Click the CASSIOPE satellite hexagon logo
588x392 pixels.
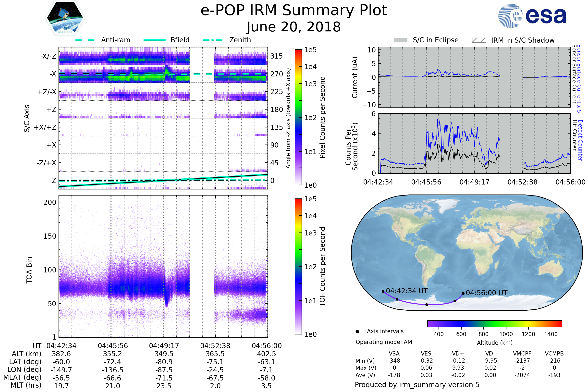pyautogui.click(x=65, y=18)
